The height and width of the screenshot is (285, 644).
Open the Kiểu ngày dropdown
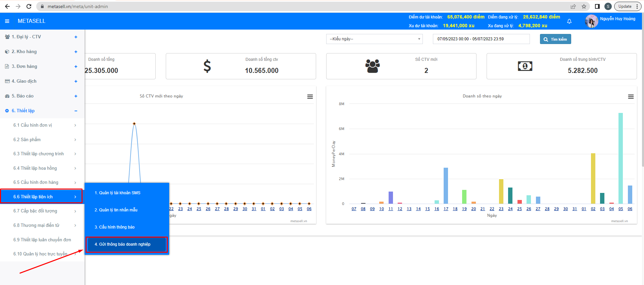pyautogui.click(x=374, y=39)
